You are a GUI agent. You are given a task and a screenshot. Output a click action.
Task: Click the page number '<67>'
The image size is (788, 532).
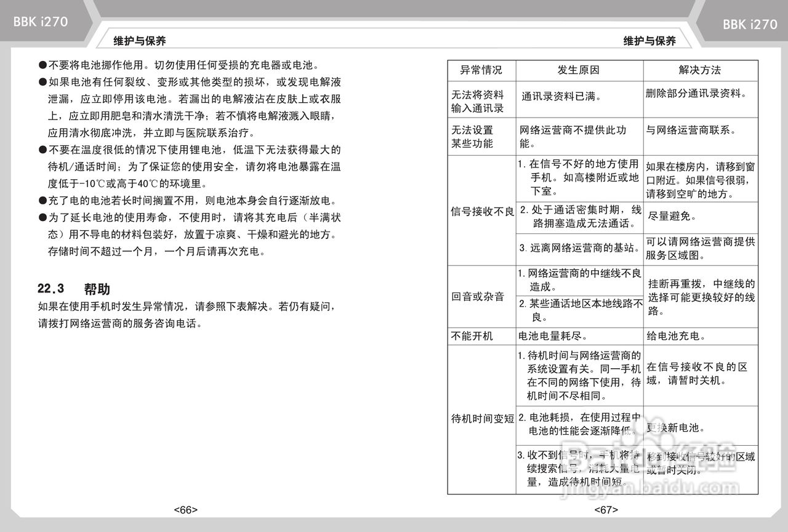coord(606,509)
